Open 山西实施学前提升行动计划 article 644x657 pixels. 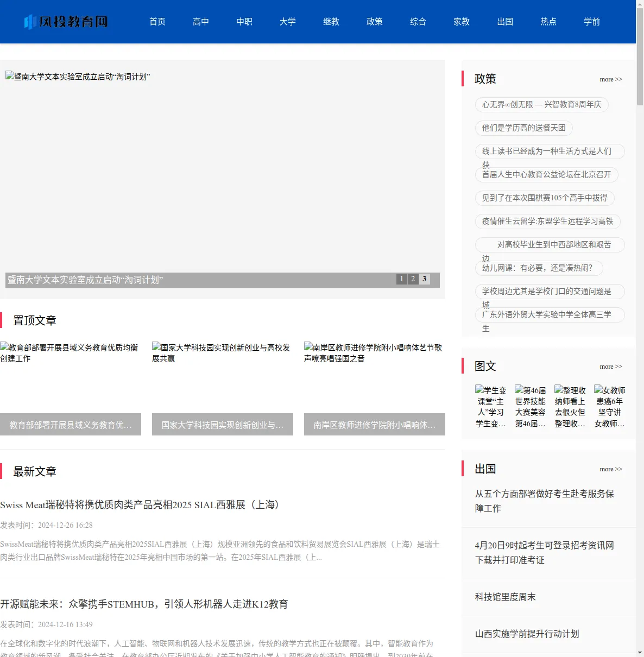tap(527, 634)
